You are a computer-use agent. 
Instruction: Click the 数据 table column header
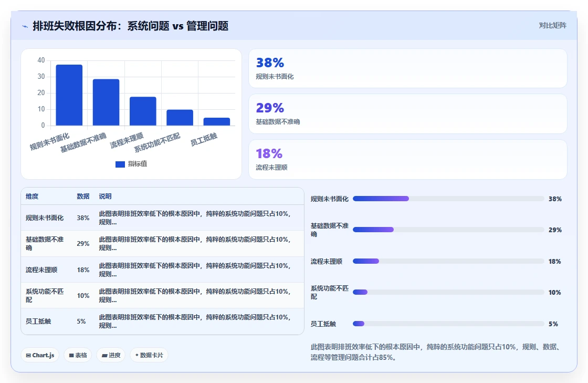point(83,196)
